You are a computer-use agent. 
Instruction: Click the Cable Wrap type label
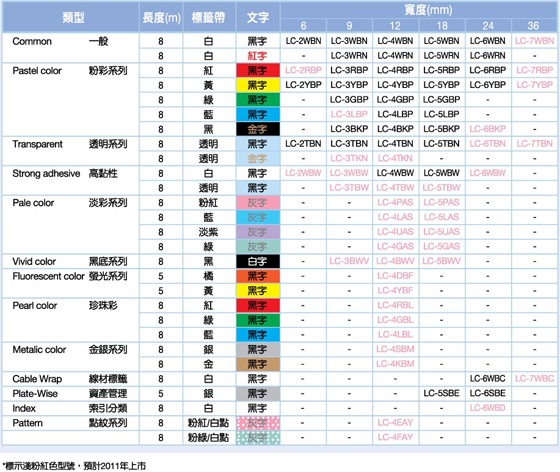coord(37,379)
